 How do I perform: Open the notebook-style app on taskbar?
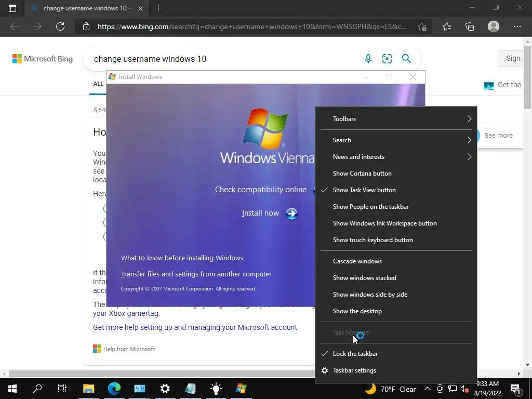click(190, 389)
